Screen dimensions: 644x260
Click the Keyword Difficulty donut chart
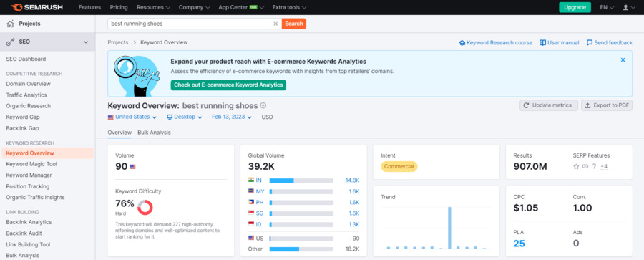point(145,207)
